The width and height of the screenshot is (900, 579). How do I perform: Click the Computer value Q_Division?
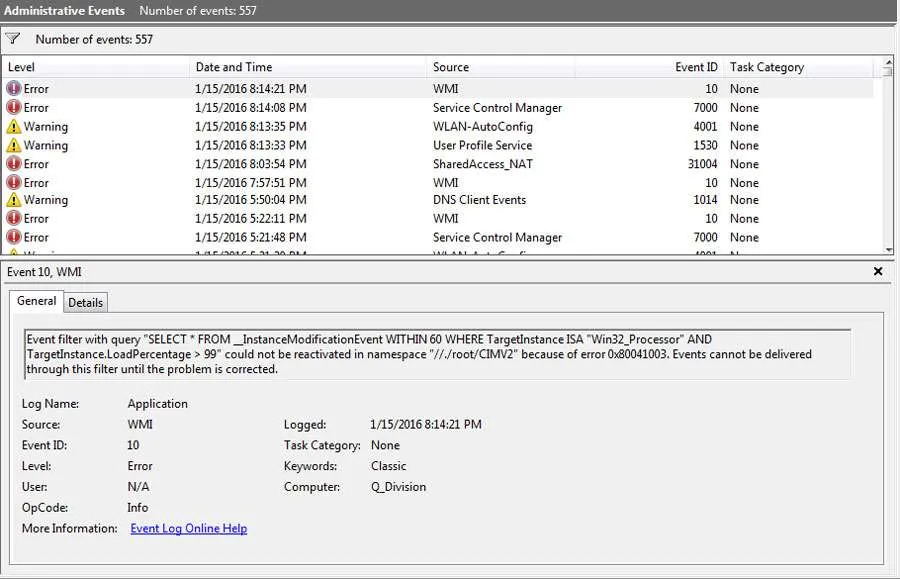coord(398,487)
